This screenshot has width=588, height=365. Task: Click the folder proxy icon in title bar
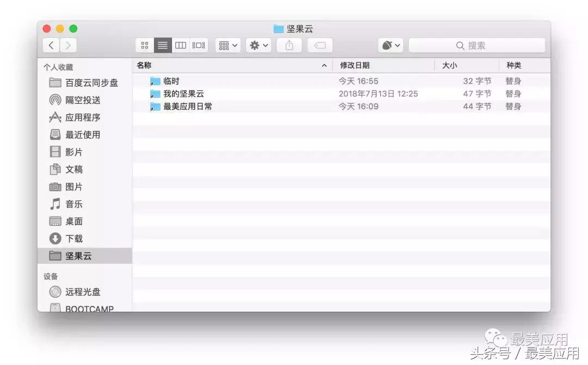pyautogui.click(x=278, y=28)
